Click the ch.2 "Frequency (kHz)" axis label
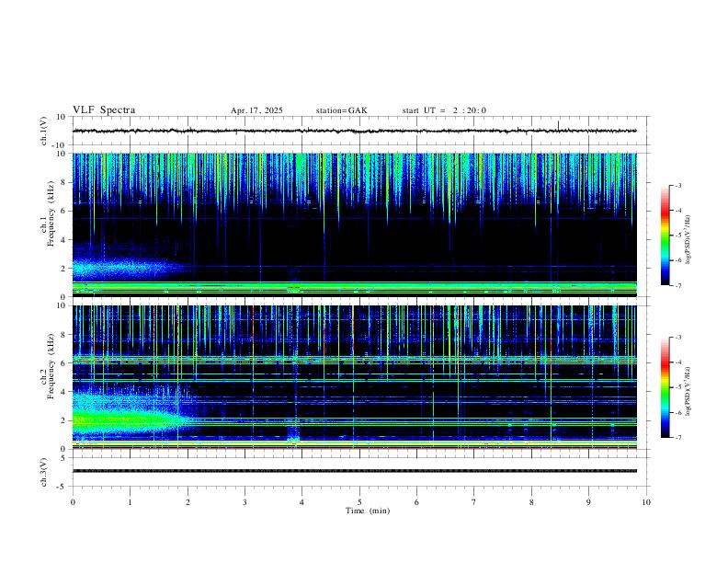 click(x=51, y=366)
